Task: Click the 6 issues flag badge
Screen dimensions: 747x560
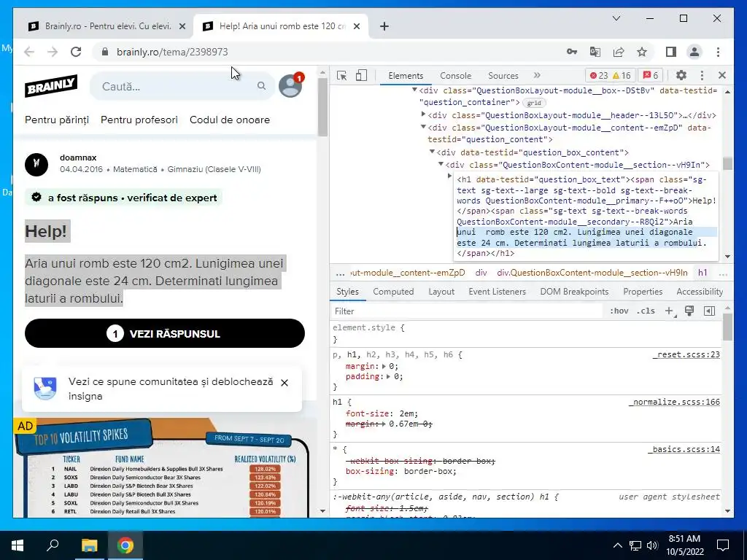Action: pyautogui.click(x=651, y=75)
